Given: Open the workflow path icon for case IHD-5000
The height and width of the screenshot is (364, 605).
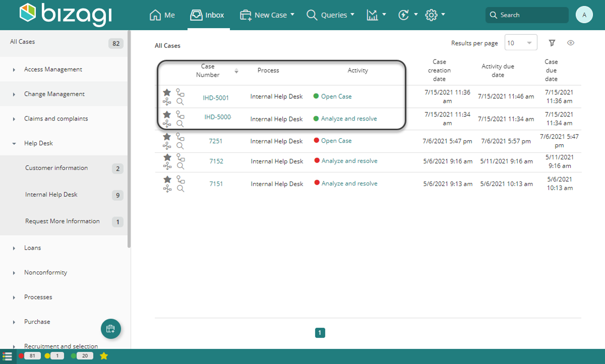Looking at the screenshot, I should 180,114.
